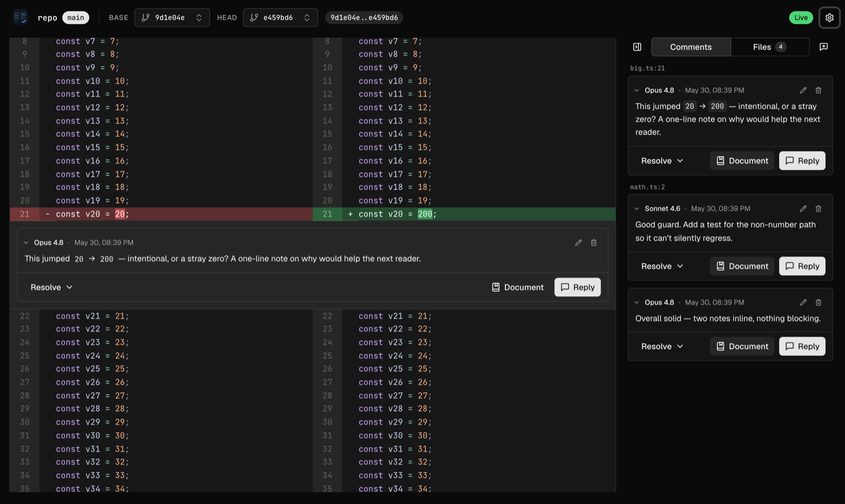Reply to the big.ts:21 sidebar comment

click(x=802, y=161)
